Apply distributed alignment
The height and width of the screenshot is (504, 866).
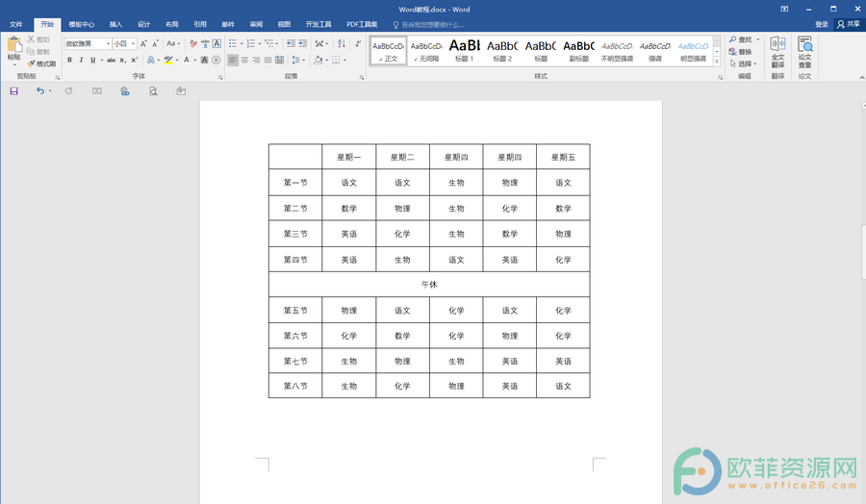pos(279,60)
